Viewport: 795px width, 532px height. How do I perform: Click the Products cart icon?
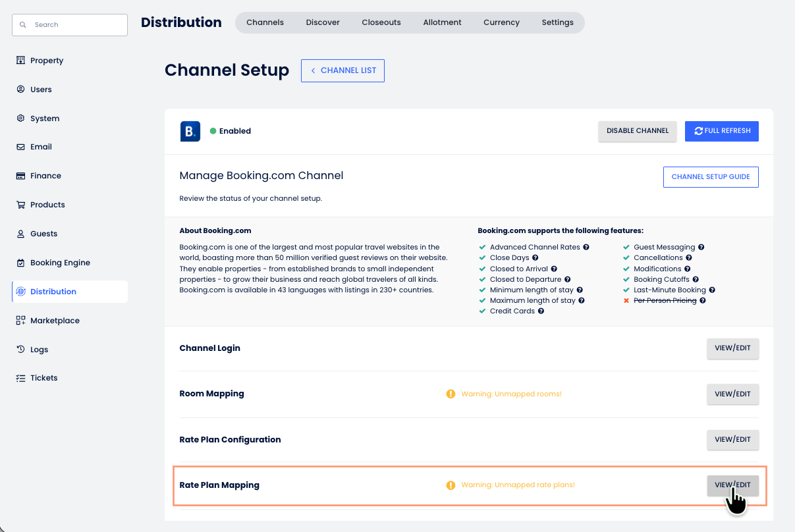pos(20,205)
